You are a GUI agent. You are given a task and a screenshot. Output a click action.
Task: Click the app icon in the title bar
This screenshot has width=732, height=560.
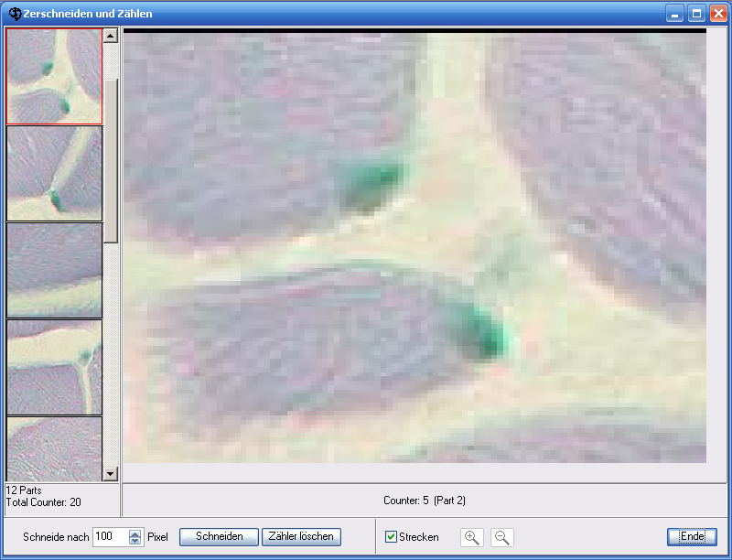point(15,14)
